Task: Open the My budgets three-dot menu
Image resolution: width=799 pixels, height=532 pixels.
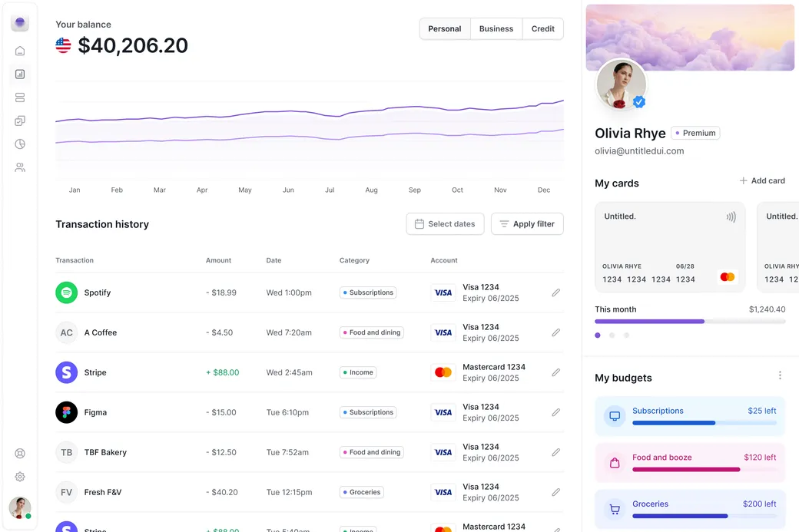Action: (780, 375)
